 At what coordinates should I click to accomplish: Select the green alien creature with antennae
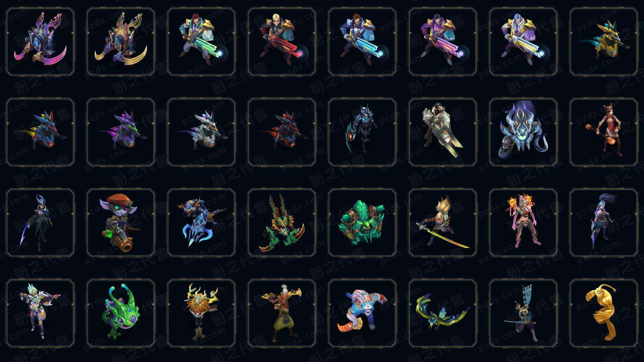[121, 313]
